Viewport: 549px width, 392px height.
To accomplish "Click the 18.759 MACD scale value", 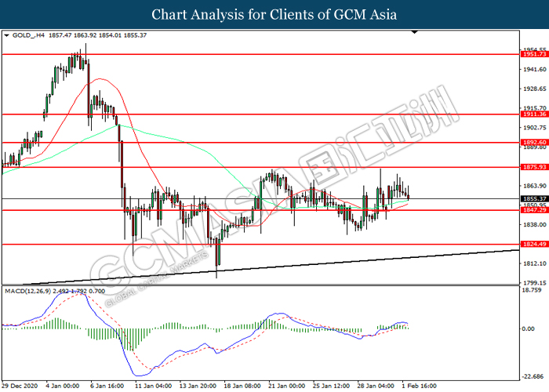I will [x=532, y=290].
